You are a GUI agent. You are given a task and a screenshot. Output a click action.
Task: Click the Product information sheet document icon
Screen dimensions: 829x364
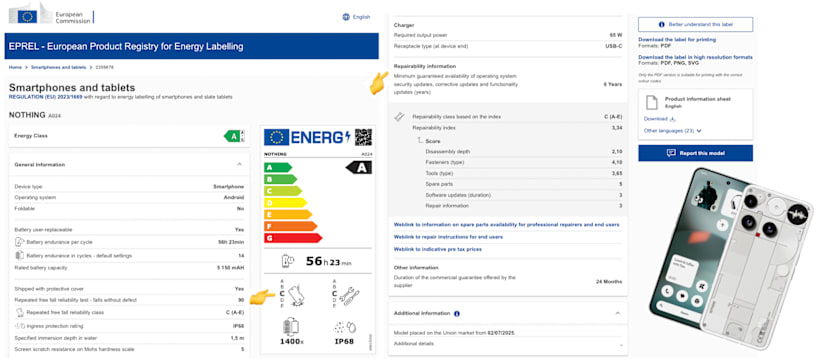652,103
